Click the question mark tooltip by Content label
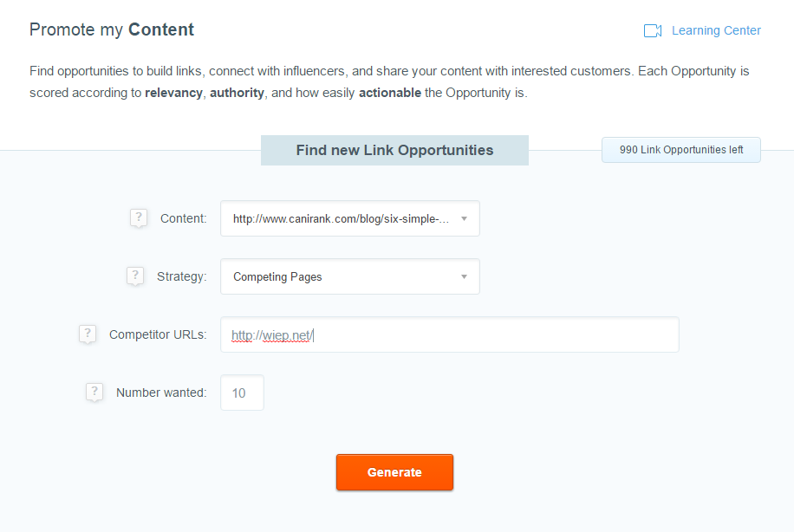This screenshot has width=794, height=532. 139,218
